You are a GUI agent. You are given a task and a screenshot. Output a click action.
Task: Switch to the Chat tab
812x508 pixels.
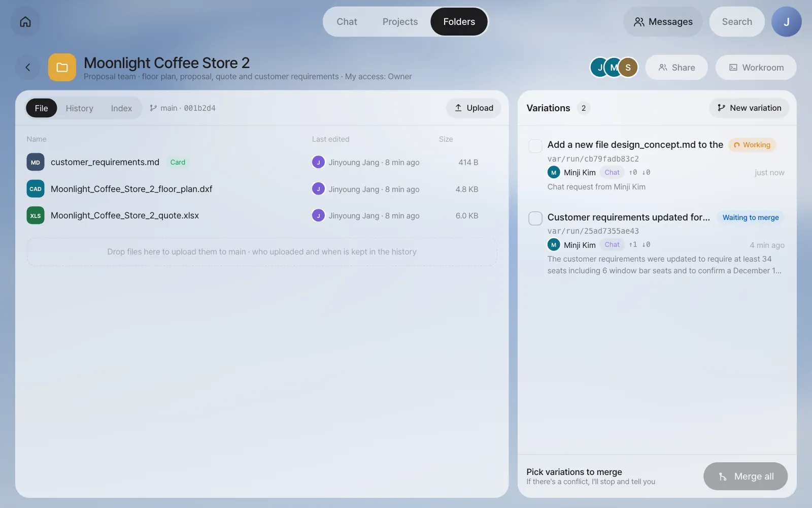[347, 22]
